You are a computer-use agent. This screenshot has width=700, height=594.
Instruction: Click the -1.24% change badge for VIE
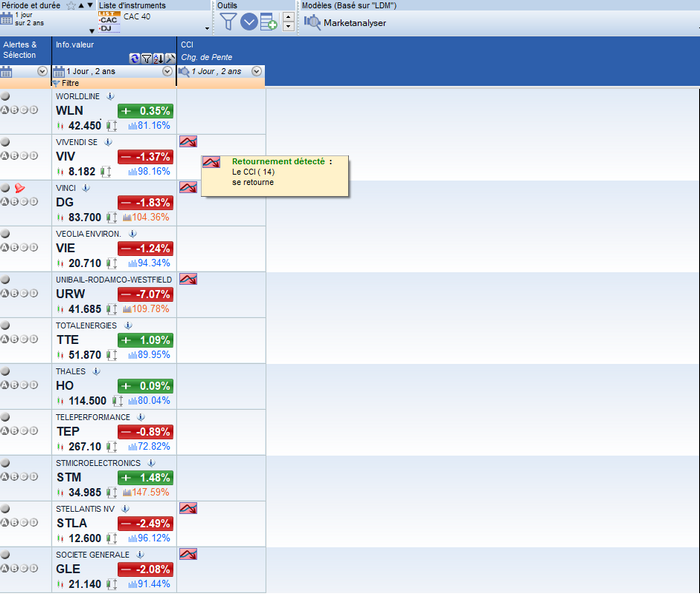tap(146, 249)
